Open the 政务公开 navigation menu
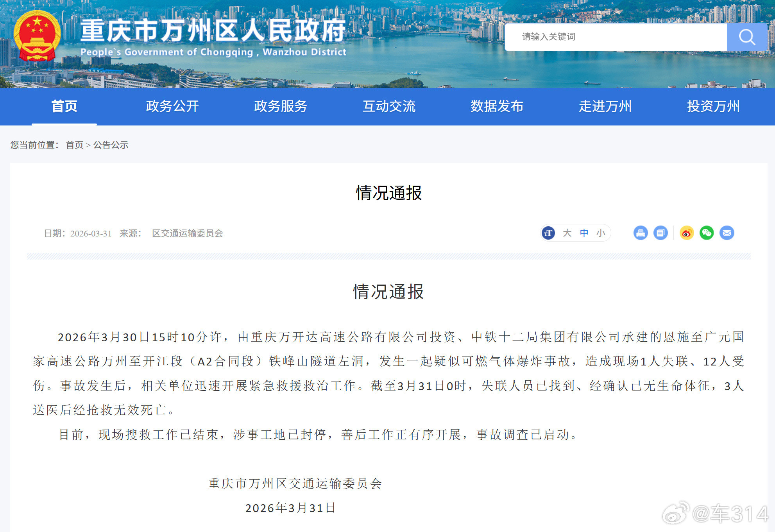 (172, 106)
